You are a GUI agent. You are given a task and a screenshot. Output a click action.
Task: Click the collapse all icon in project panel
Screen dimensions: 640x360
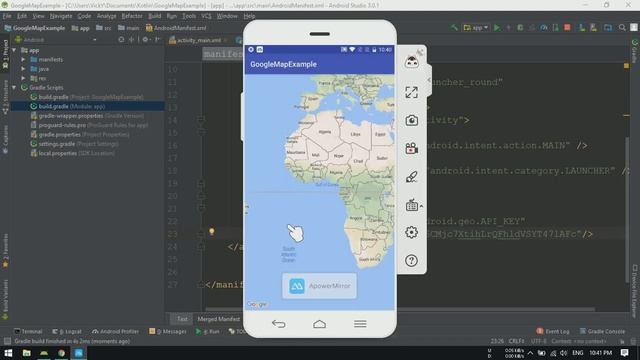tap(131, 40)
